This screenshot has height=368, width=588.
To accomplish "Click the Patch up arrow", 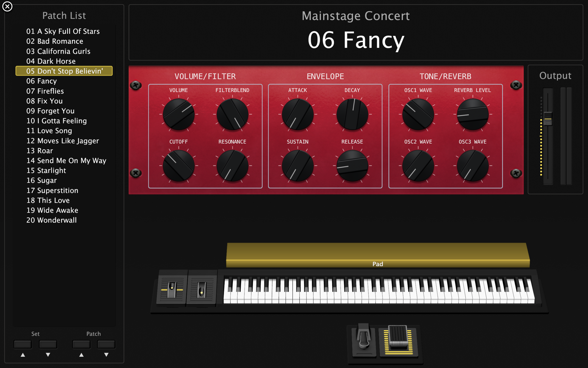I will pyautogui.click(x=81, y=355).
